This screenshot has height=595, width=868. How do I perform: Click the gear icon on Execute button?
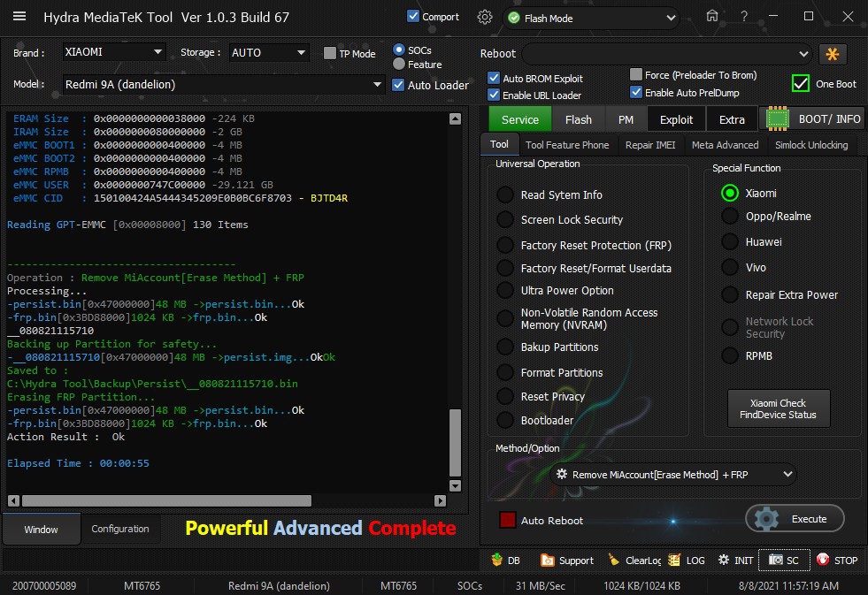pyautogui.click(x=766, y=519)
